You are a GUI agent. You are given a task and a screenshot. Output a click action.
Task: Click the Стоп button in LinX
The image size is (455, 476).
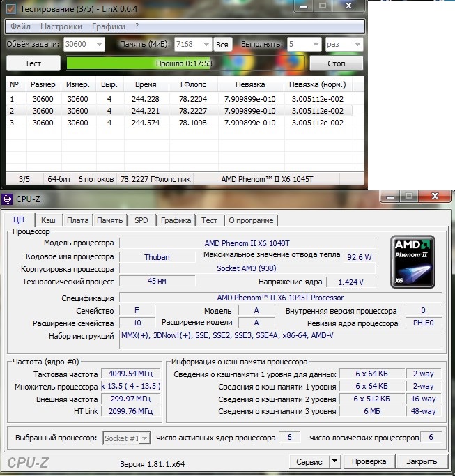pyautogui.click(x=337, y=63)
